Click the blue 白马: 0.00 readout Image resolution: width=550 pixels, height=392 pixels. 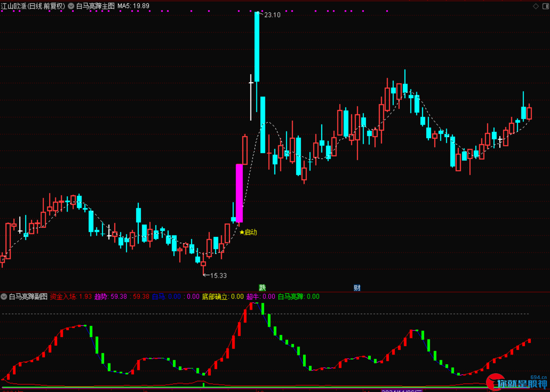pyautogui.click(x=167, y=296)
